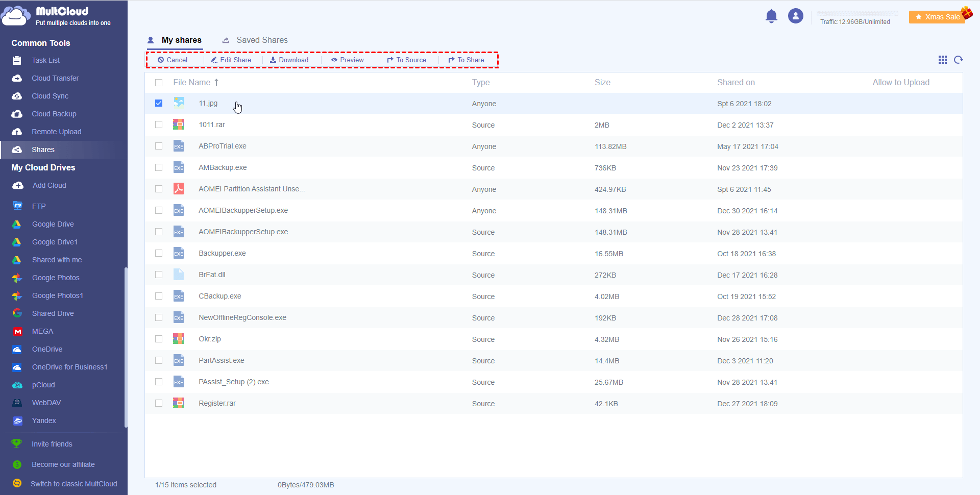The image size is (980, 495).
Task: Click To Share in toolbar
Action: 466,60
